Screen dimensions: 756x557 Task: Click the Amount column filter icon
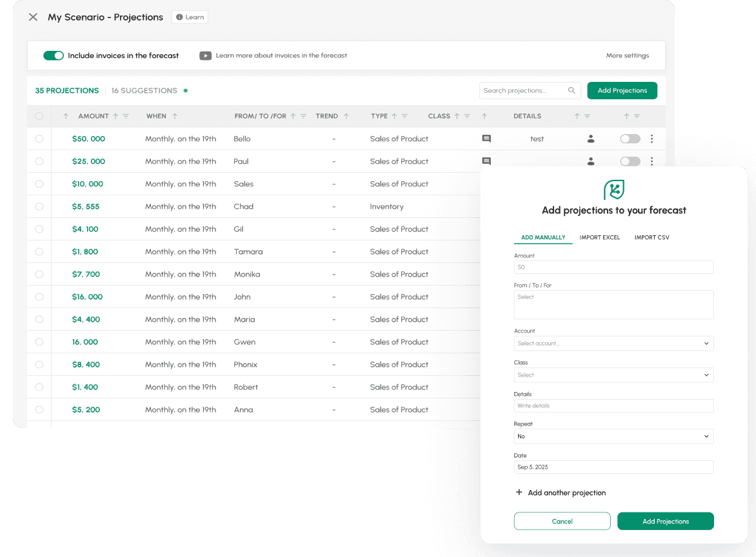(x=126, y=117)
